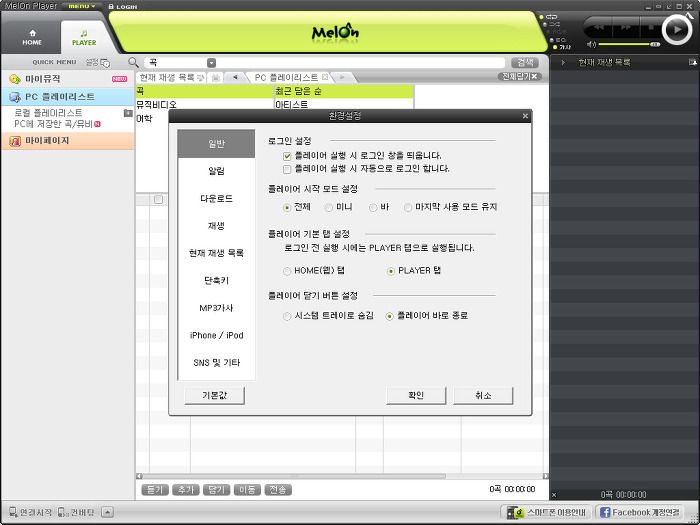Select the 일반 settings category
Viewport: 700px width, 525px height.
pyautogui.click(x=217, y=143)
